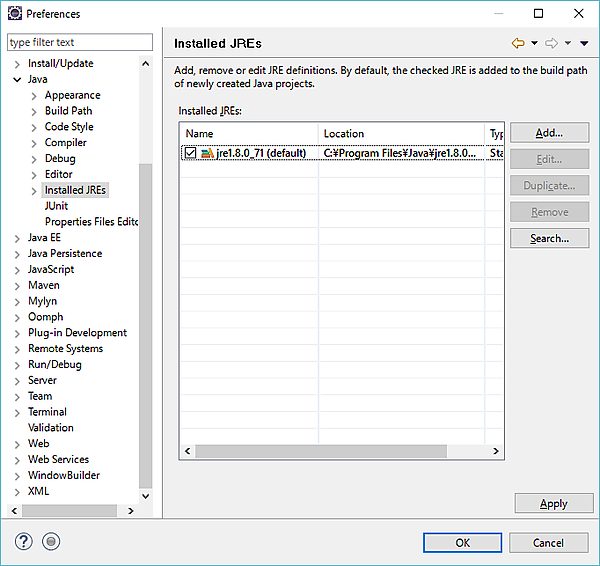Image resolution: width=600 pixels, height=566 pixels.
Task: Click the back navigation arrow icon
Action: (x=518, y=43)
